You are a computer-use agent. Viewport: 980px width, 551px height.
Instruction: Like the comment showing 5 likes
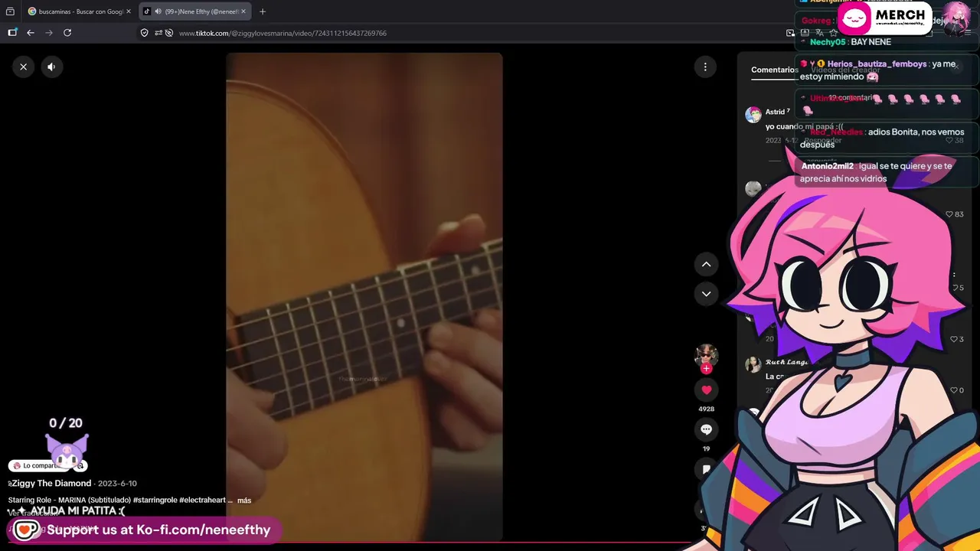tap(956, 288)
